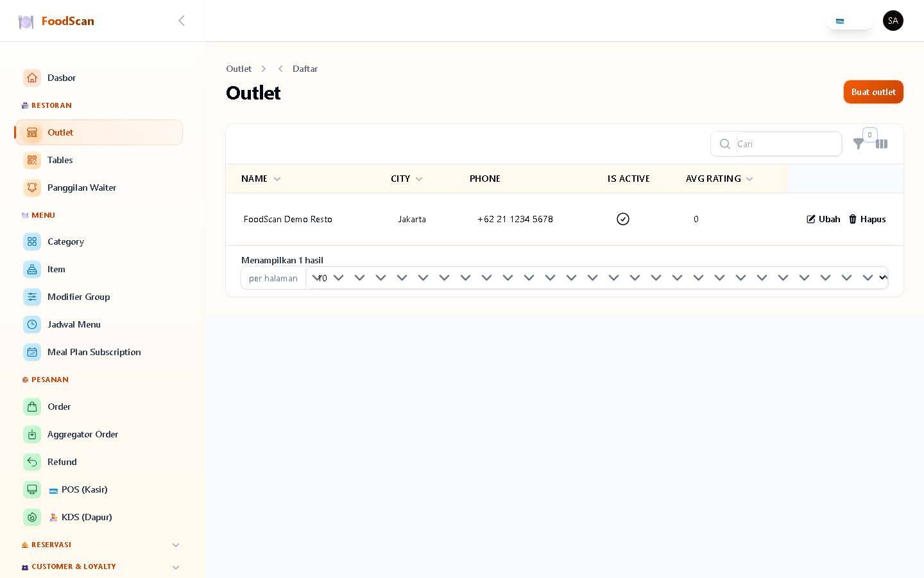924x578 pixels.
Task: Collapse the sidebar with the chevron
Action: pos(182,21)
